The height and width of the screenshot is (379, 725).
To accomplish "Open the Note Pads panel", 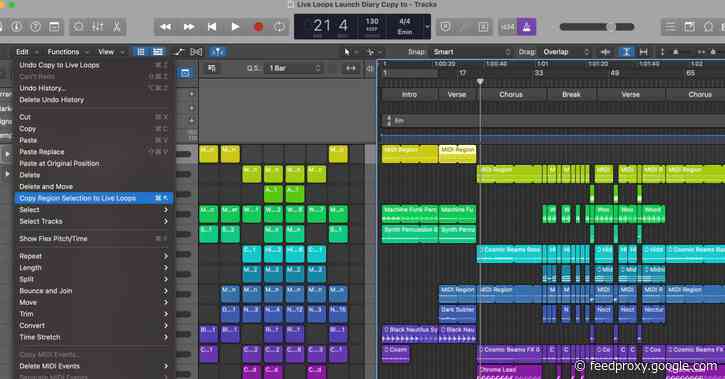I will 689,27.
